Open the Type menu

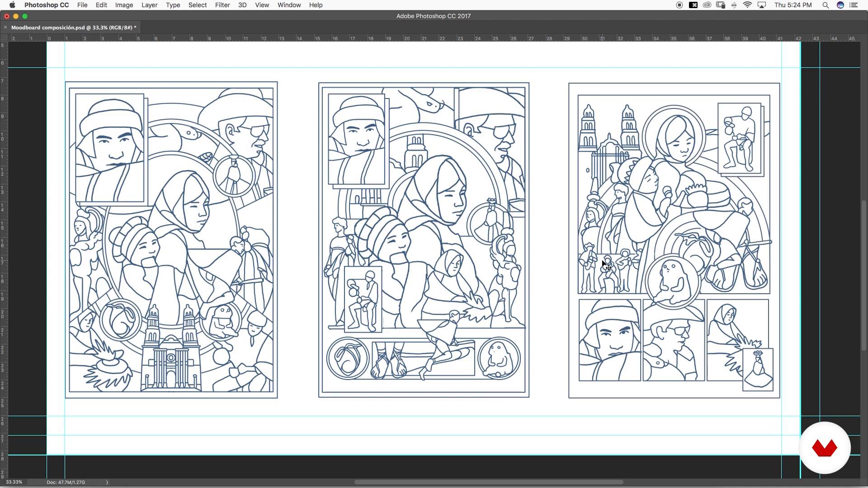(x=173, y=5)
